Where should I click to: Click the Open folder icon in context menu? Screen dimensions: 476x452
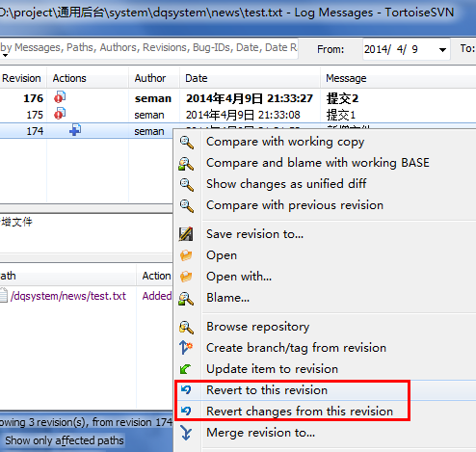(x=186, y=255)
